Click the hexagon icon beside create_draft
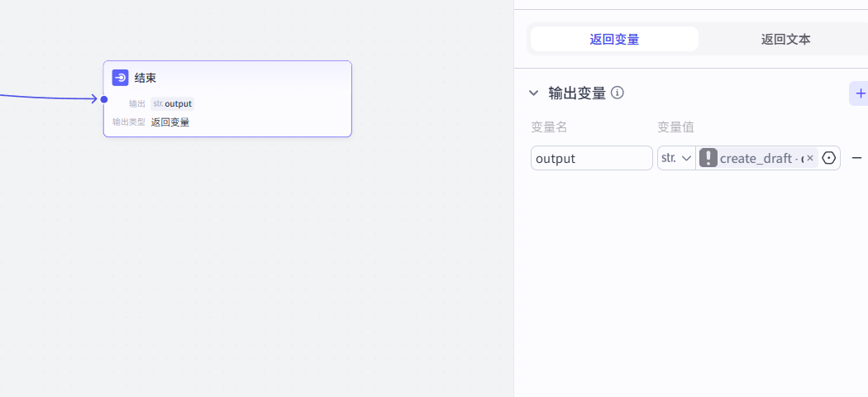868x397 pixels. 829,158
